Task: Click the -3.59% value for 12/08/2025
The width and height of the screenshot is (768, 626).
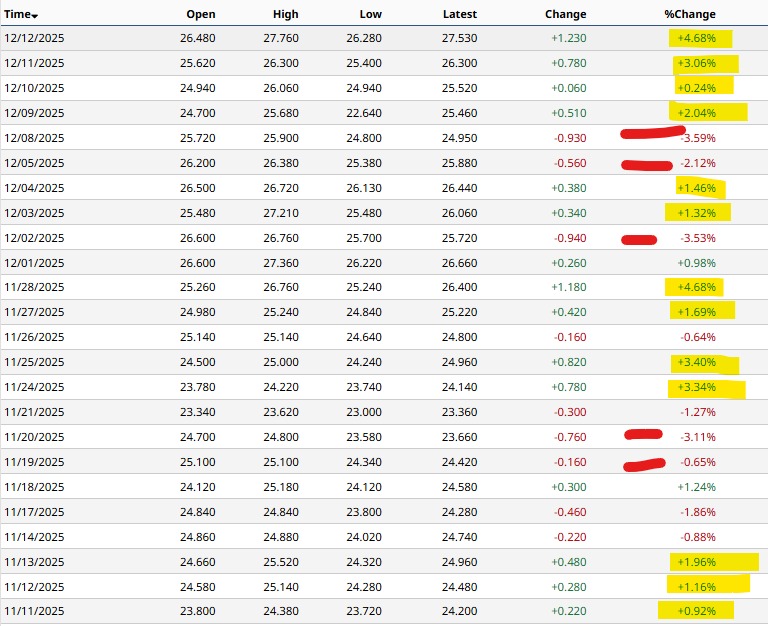Action: coord(697,138)
